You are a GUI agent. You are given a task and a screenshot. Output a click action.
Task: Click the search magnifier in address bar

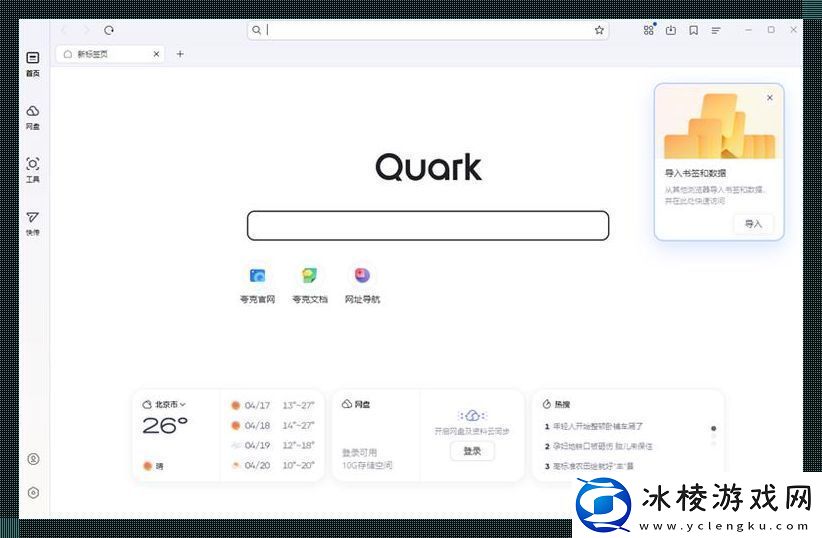[256, 30]
